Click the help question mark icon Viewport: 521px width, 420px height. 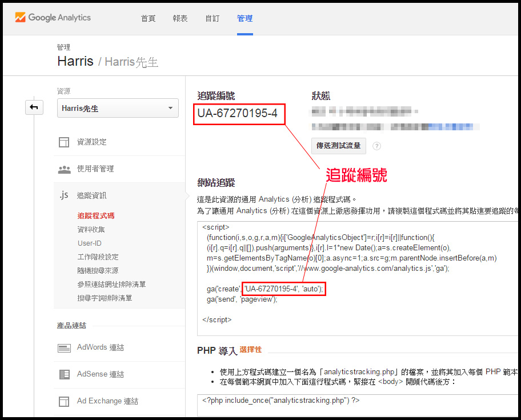coord(376,146)
